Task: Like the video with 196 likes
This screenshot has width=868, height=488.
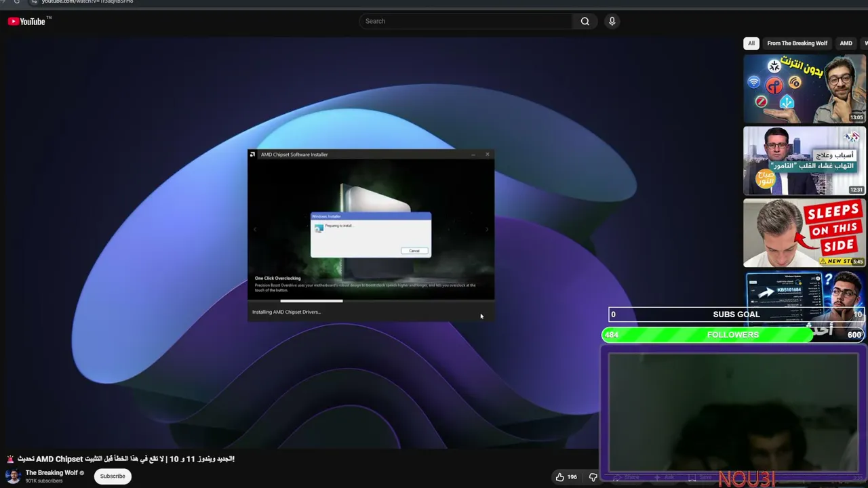Action: pos(566,477)
